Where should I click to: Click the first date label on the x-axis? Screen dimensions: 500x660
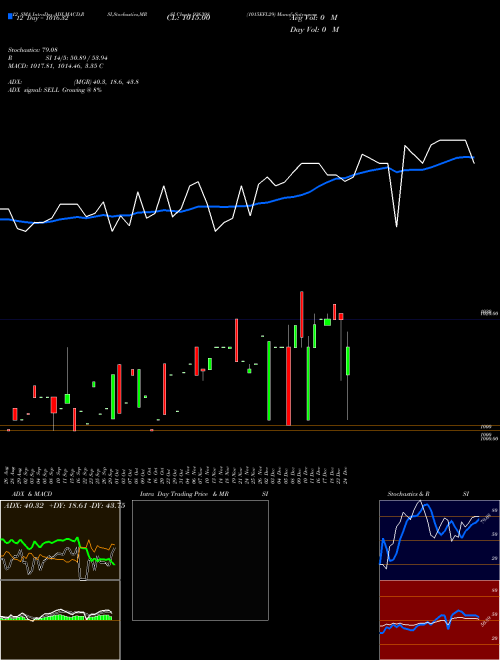(8, 475)
